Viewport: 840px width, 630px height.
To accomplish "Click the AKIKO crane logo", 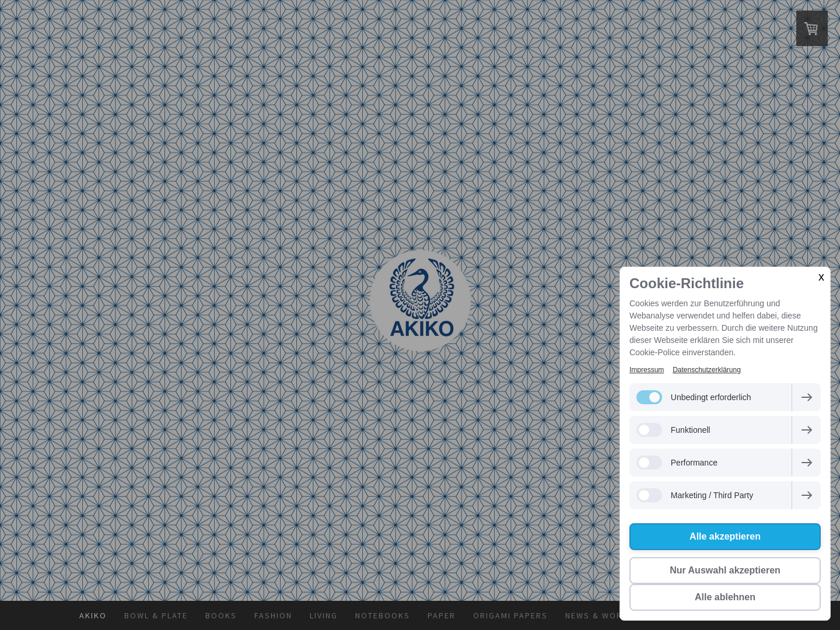I will coord(421,301).
